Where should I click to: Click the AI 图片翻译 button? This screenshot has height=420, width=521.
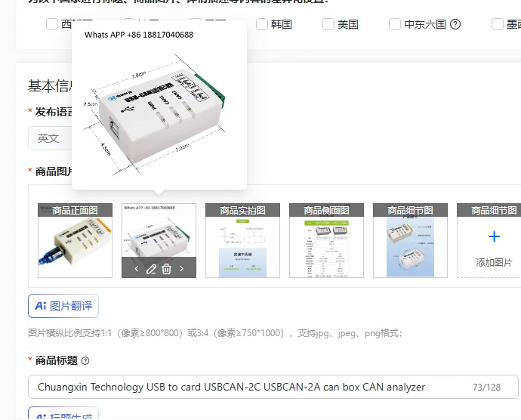(63, 306)
